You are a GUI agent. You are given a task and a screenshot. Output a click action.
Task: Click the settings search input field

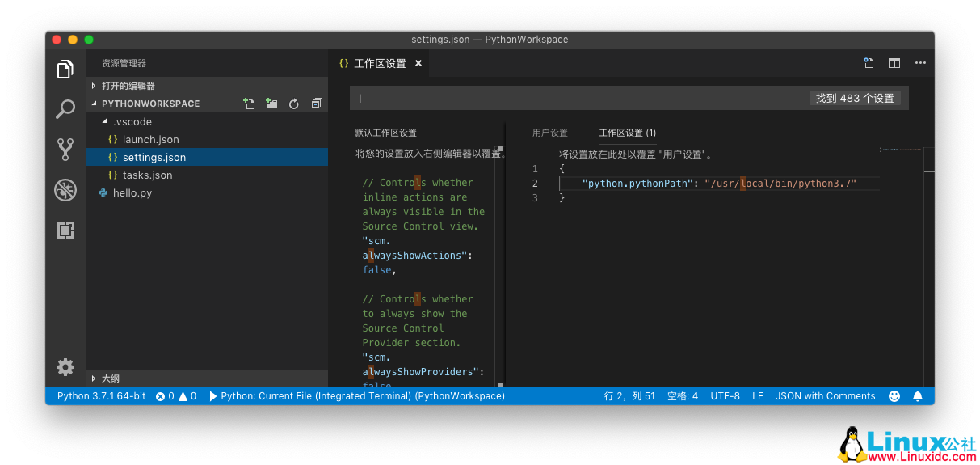pos(578,98)
